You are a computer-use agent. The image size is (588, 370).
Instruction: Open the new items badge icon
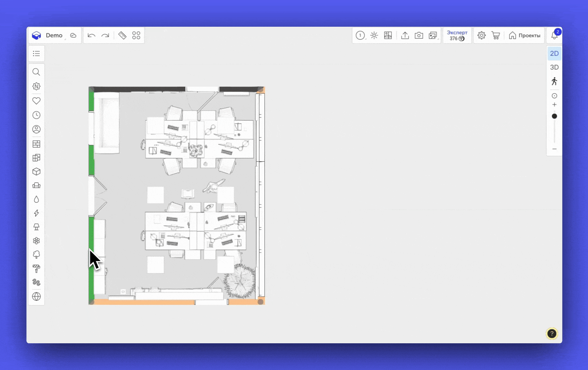pos(36,86)
